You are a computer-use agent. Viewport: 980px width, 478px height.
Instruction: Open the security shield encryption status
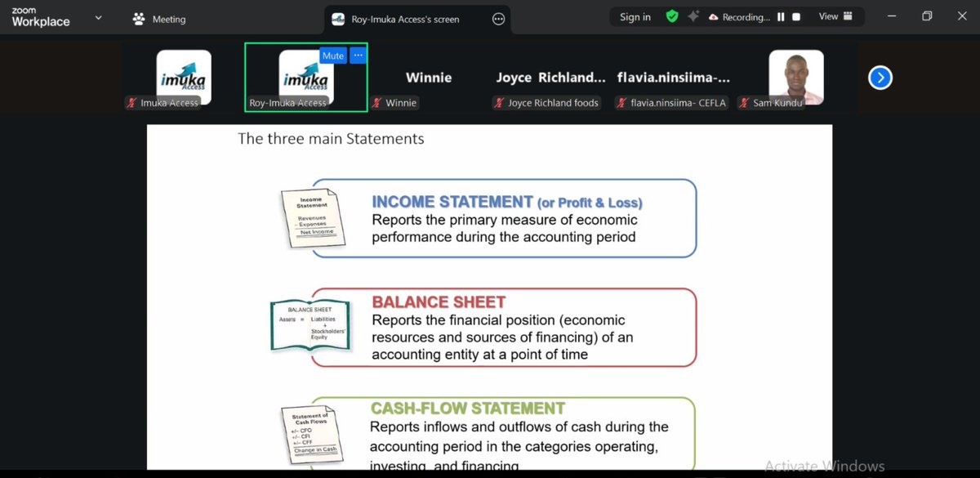[671, 16]
